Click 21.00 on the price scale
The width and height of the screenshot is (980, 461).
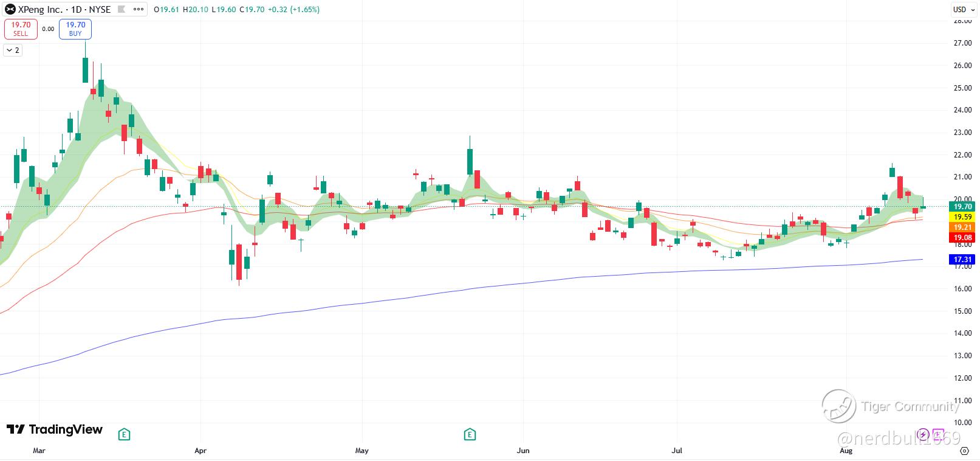point(962,177)
